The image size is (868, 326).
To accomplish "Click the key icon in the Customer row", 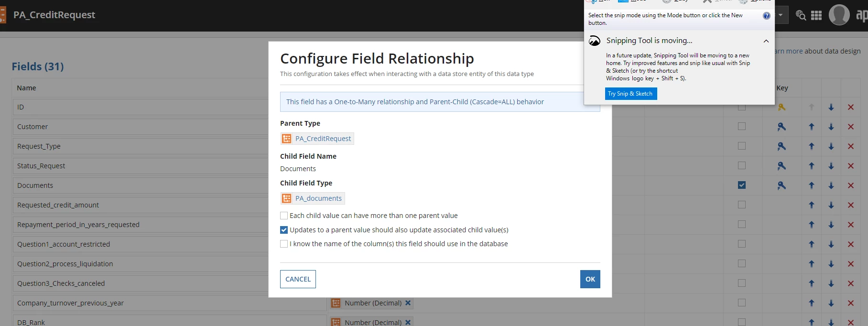I will click(781, 127).
